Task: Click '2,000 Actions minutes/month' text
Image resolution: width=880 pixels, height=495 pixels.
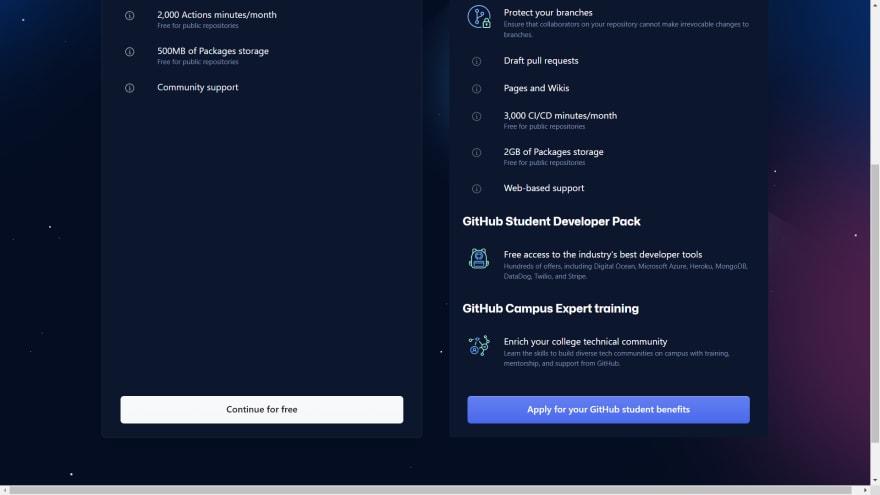Action: point(217,15)
